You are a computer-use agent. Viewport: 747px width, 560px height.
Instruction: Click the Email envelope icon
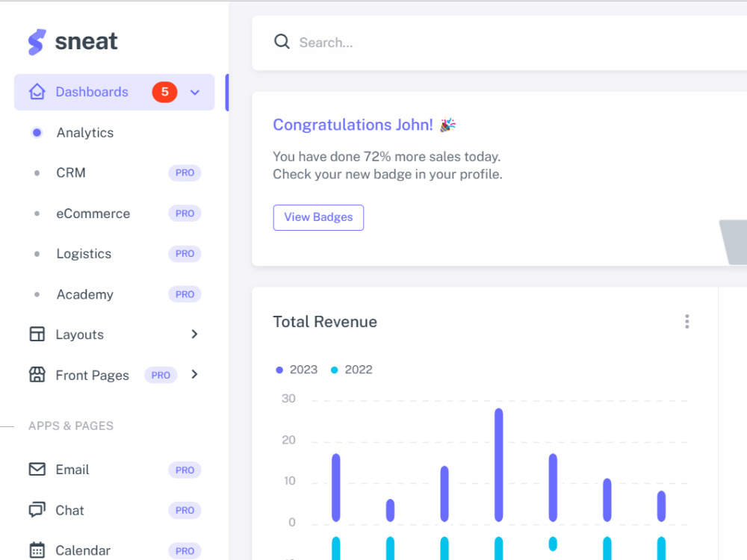click(37, 470)
